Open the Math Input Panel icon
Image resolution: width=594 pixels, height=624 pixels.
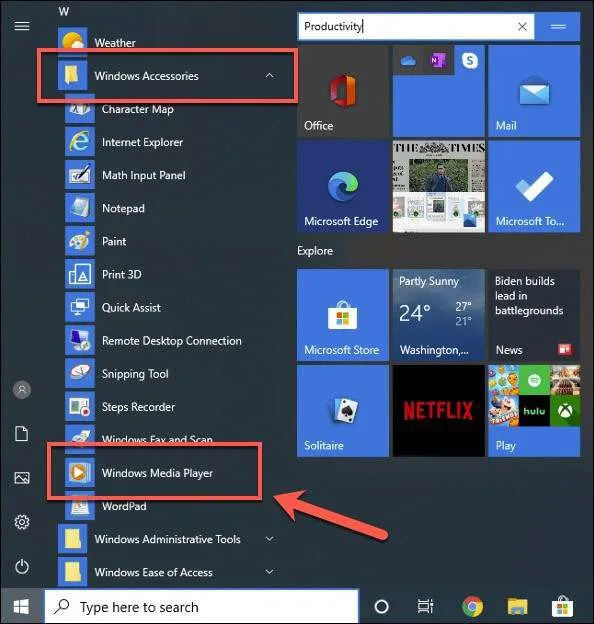[x=80, y=175]
